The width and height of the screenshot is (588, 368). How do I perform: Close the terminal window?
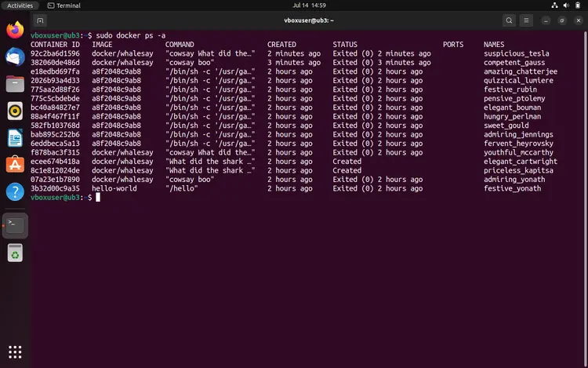coord(579,20)
